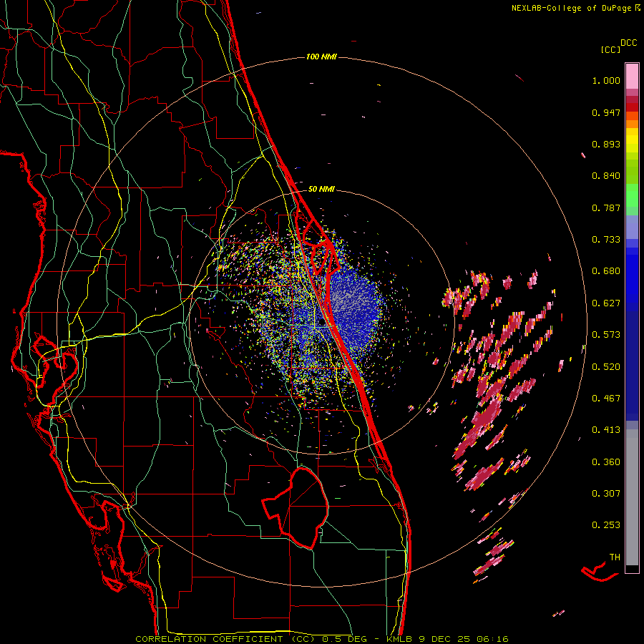
Task: Click the 100 NMI range ring label
Action: 321,57
